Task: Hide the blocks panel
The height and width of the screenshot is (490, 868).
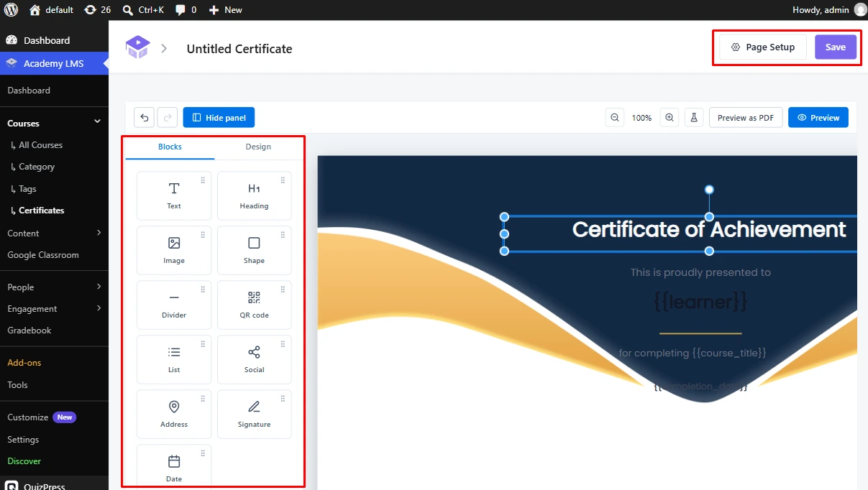Action: 219,117
